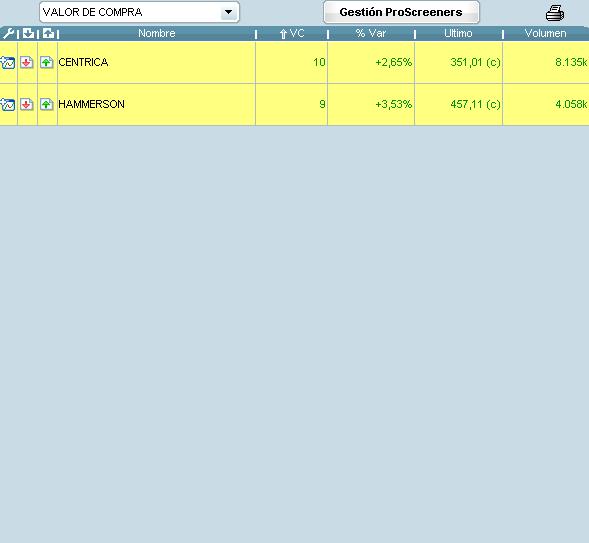This screenshot has height=543, width=589.
Task: Sort by the Nombre column header
Action: coord(157,33)
